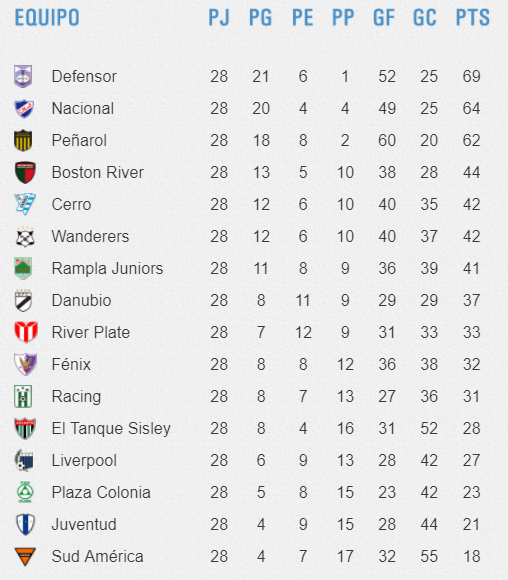Select the GF column header
The image size is (508, 580).
[384, 17]
